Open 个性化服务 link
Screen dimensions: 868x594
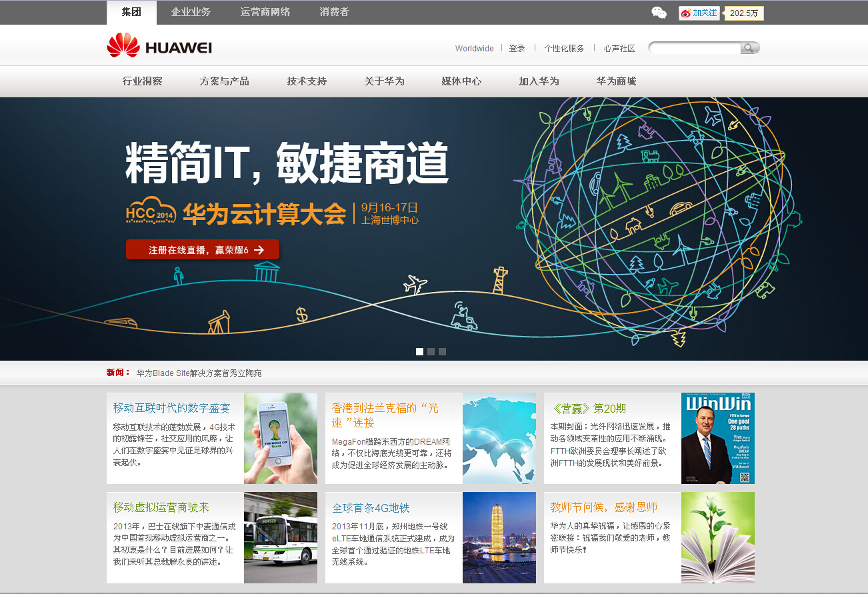[564, 49]
